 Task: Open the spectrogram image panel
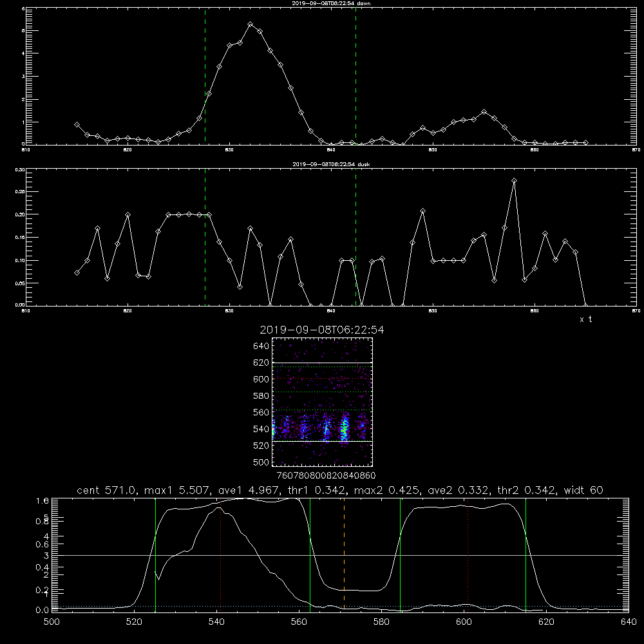[322, 402]
